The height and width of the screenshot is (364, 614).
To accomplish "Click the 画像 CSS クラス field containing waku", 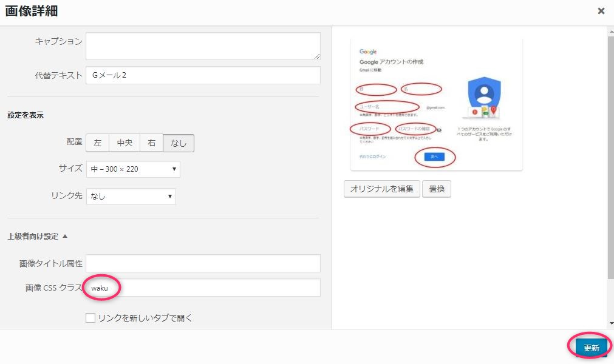I will pyautogui.click(x=203, y=288).
